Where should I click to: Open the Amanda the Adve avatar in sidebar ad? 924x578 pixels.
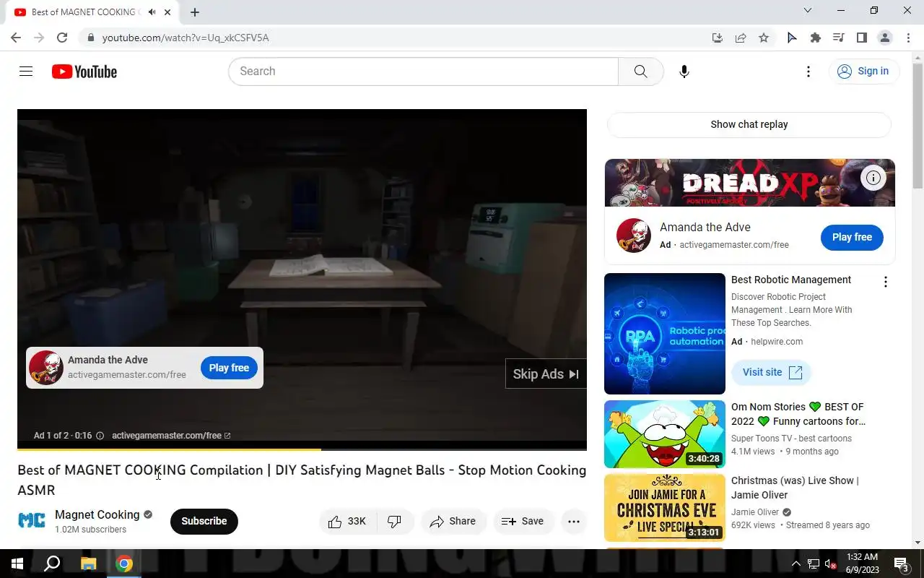(634, 236)
